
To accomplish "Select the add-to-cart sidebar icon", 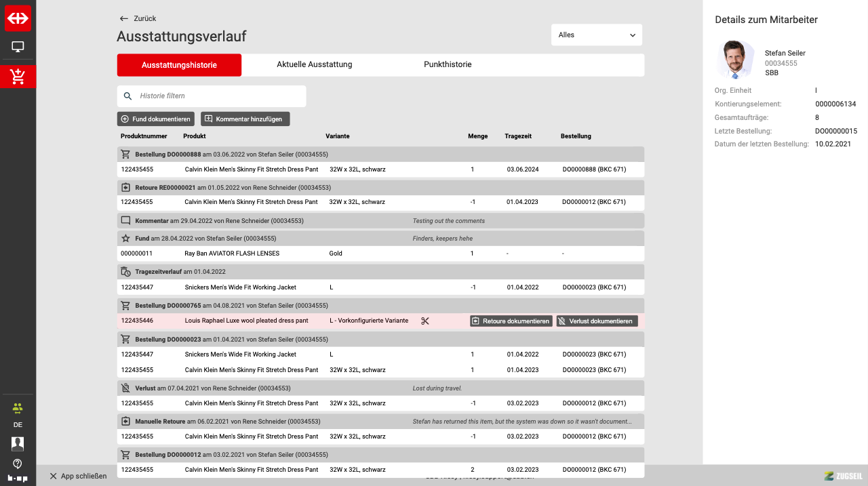I will 18,77.
